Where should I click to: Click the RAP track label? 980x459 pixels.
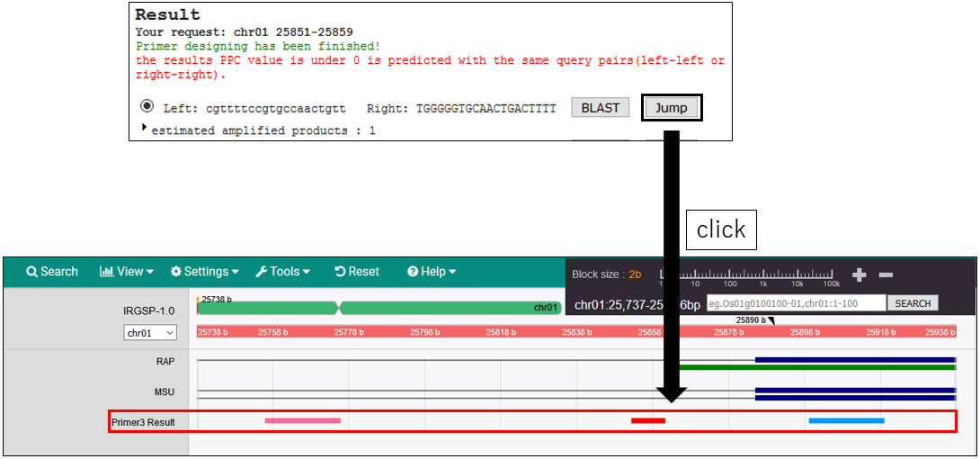(165, 361)
